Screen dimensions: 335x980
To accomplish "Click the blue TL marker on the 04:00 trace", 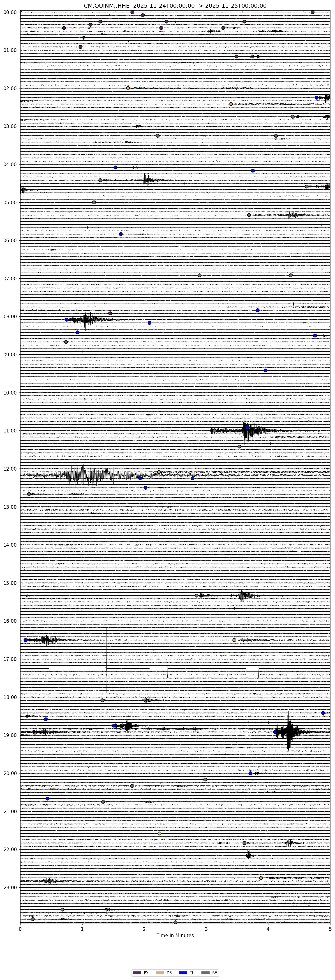I will pos(115,167).
